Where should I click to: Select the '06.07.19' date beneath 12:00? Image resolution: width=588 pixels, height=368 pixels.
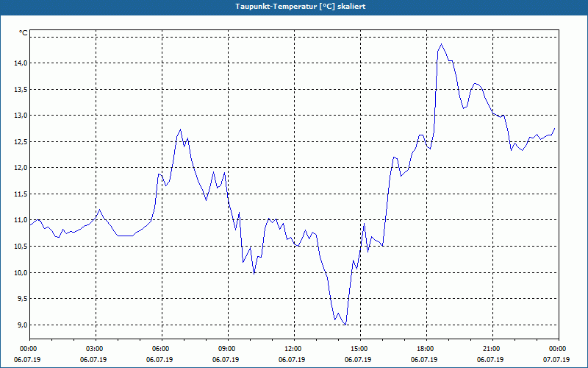pos(292,360)
